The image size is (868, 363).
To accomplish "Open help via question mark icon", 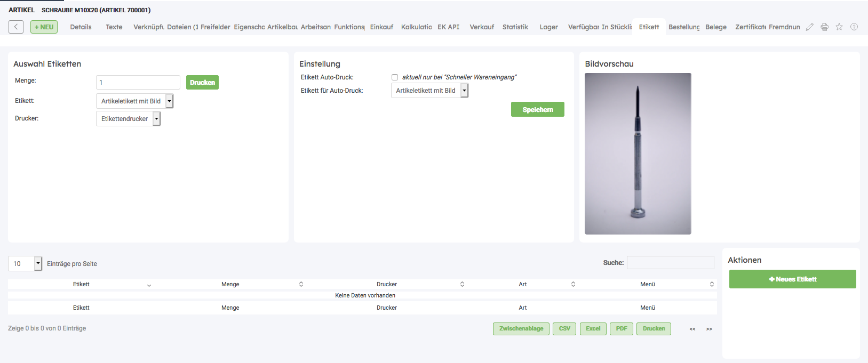I will click(854, 27).
